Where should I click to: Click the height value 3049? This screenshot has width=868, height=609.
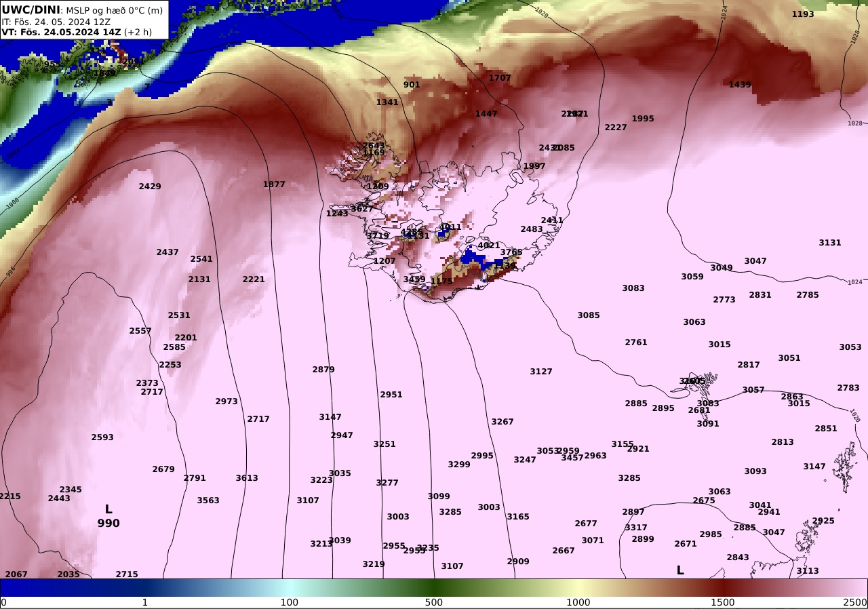click(x=722, y=268)
